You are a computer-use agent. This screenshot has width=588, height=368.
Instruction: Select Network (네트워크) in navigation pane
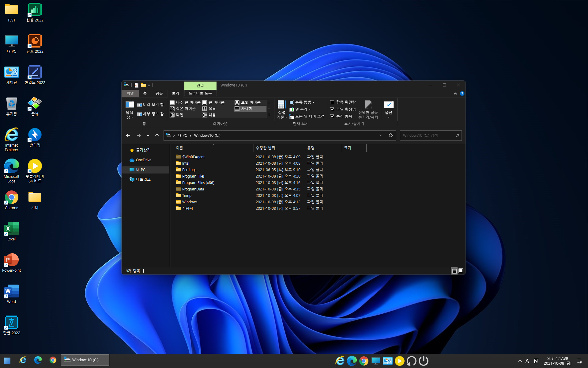140,180
